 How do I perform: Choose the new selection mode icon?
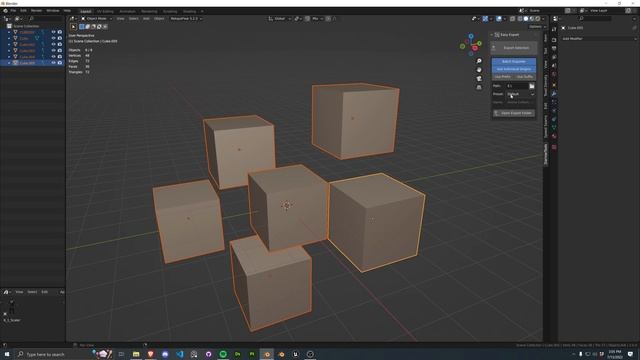[x=82, y=27]
